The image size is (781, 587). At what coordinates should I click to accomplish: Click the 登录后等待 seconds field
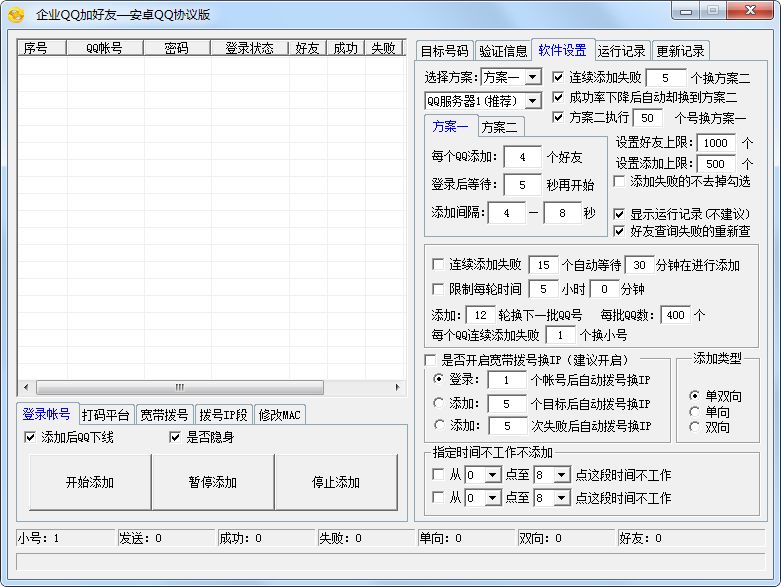click(x=522, y=185)
